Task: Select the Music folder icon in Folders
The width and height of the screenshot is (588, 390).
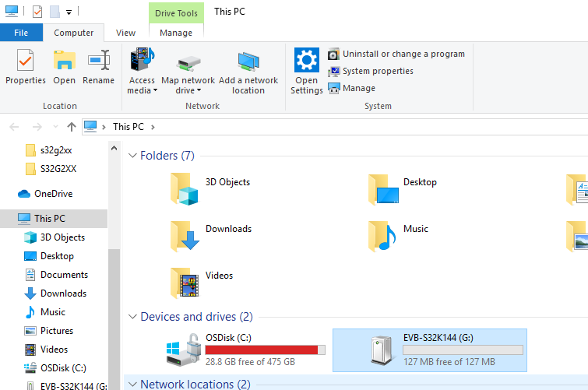Action: 382,236
